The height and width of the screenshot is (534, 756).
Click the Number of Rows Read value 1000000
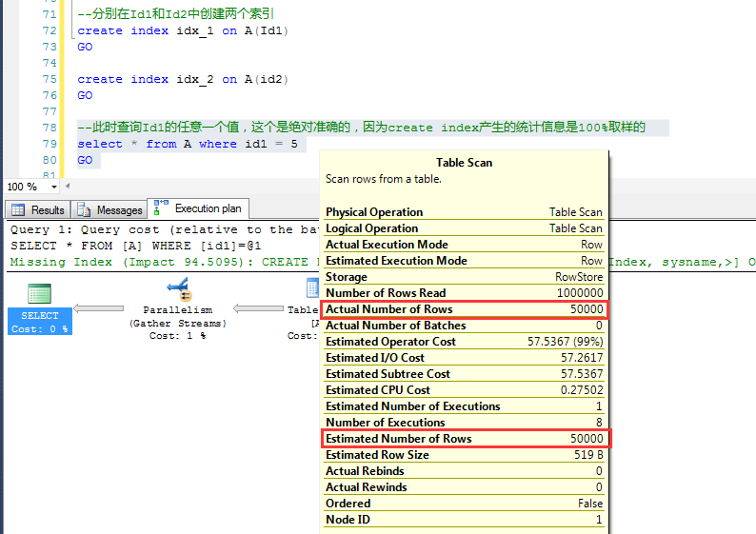tap(580, 293)
